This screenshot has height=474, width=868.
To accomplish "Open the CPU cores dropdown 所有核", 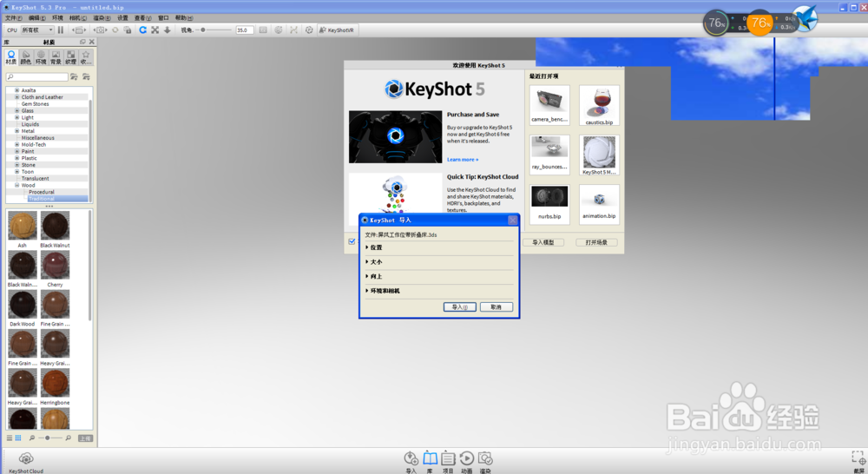I will pyautogui.click(x=37, y=30).
